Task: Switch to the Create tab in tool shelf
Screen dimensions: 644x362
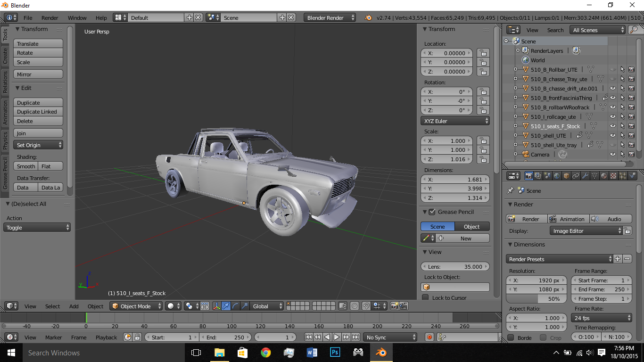Action: coord(5,56)
